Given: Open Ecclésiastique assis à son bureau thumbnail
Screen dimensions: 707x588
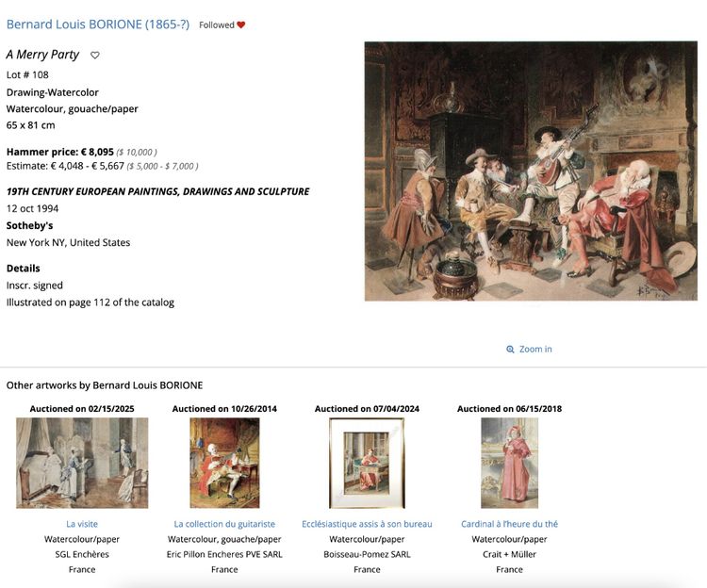Looking at the screenshot, I should point(367,463).
